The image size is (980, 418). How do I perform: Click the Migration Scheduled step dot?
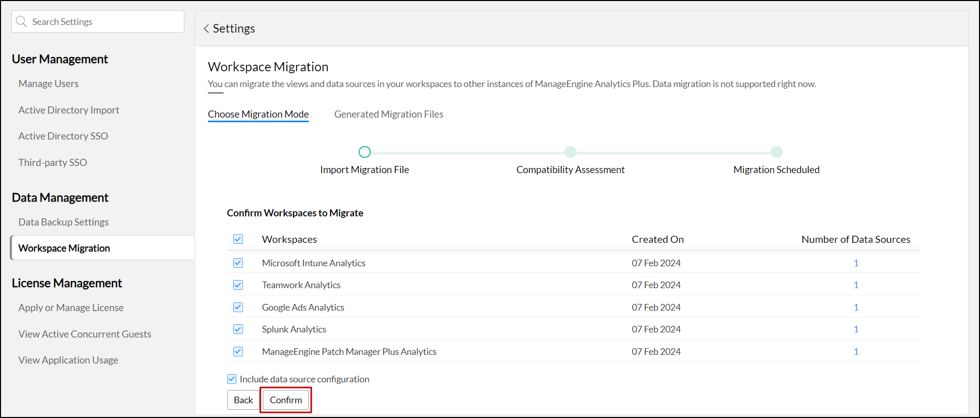tap(776, 152)
